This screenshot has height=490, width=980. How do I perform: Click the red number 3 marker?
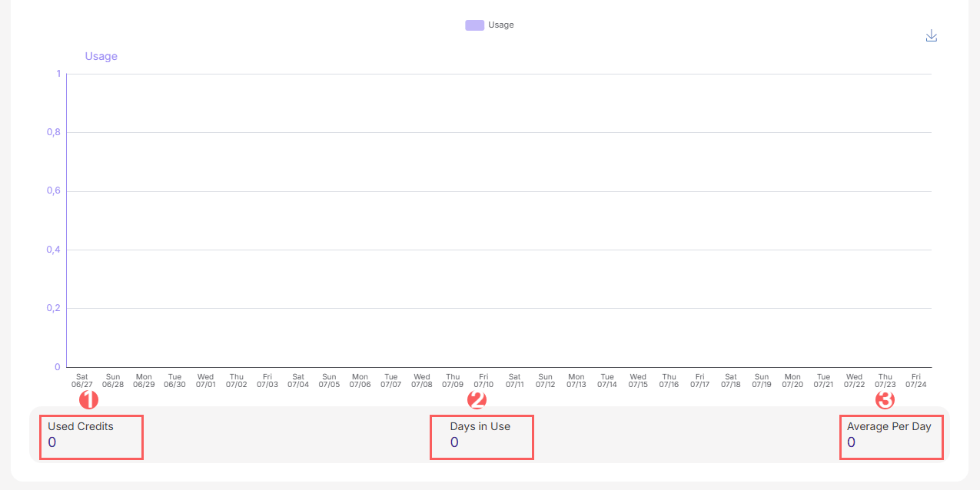click(885, 399)
